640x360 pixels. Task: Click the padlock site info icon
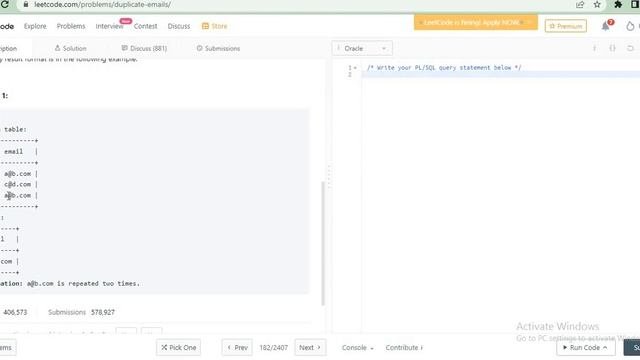click(26, 4)
